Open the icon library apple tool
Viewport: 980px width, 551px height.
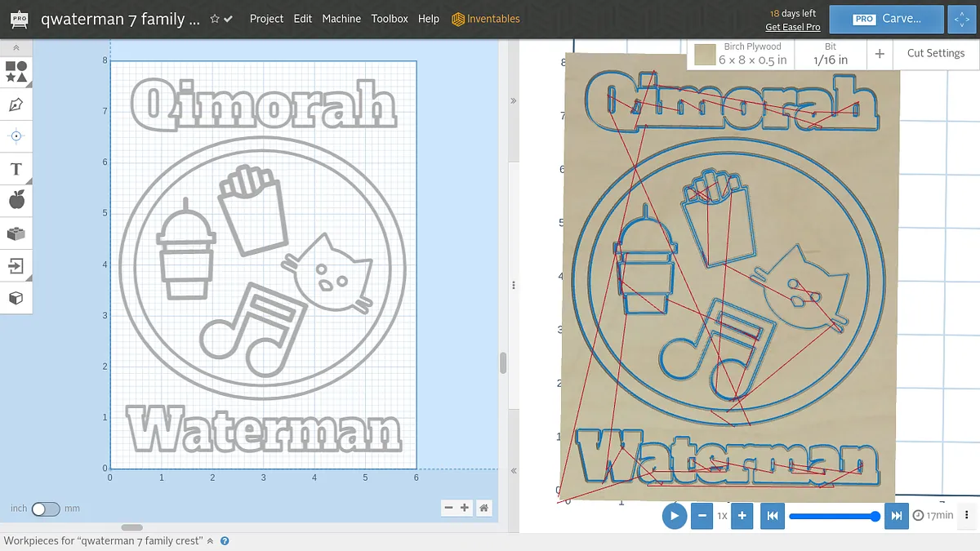pos(16,199)
